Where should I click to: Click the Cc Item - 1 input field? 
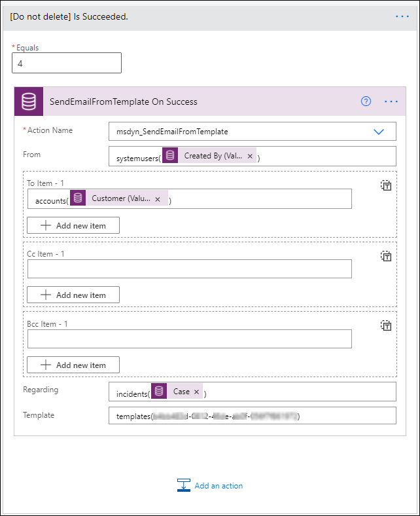190,269
